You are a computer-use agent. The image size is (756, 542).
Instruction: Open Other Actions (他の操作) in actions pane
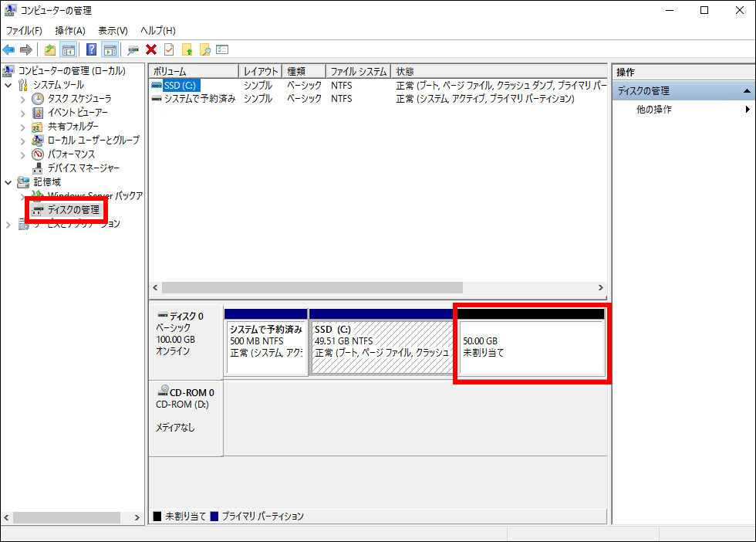(x=653, y=110)
